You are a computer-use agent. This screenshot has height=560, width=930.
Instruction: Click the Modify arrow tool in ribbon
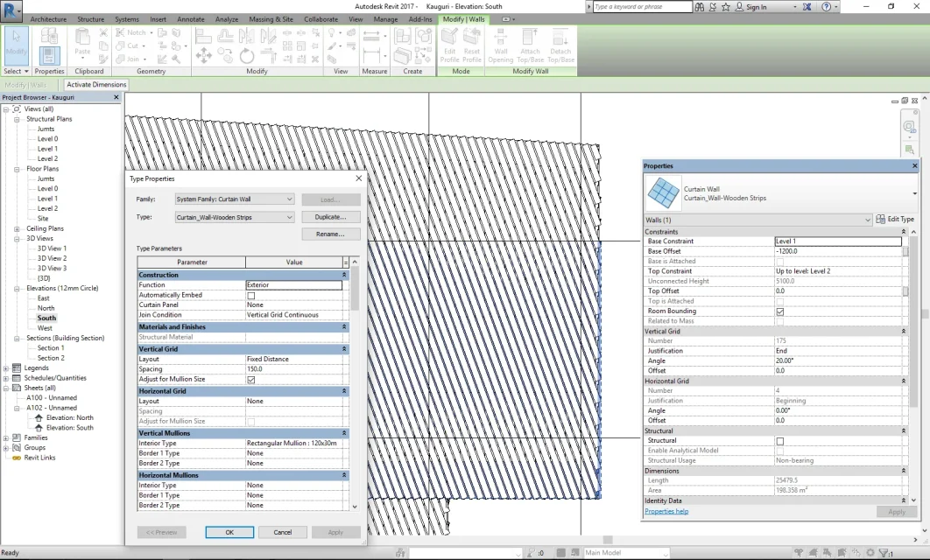[x=16, y=45]
